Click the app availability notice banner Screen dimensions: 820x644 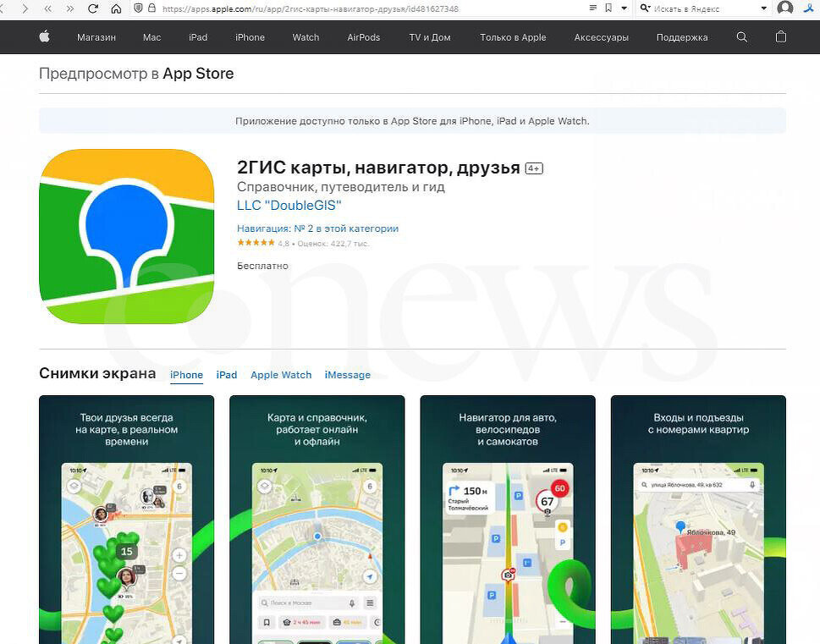(412, 121)
